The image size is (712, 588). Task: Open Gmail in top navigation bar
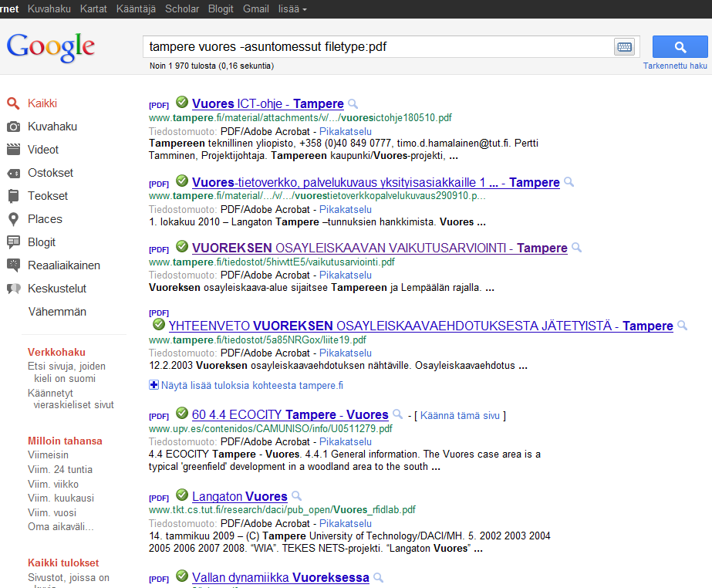pyautogui.click(x=255, y=8)
